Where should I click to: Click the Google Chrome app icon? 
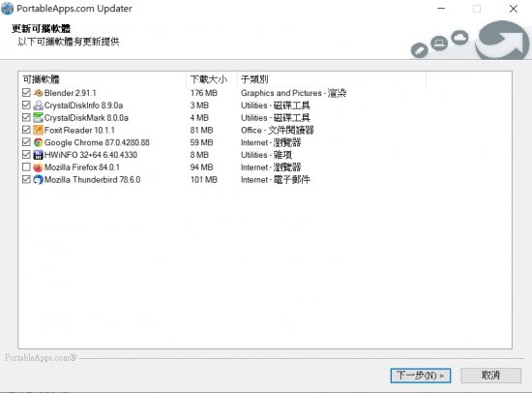tap(38, 142)
